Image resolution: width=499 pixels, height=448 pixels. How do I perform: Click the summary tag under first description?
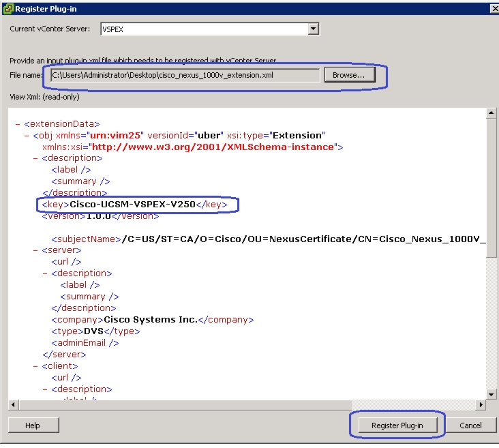(x=80, y=181)
